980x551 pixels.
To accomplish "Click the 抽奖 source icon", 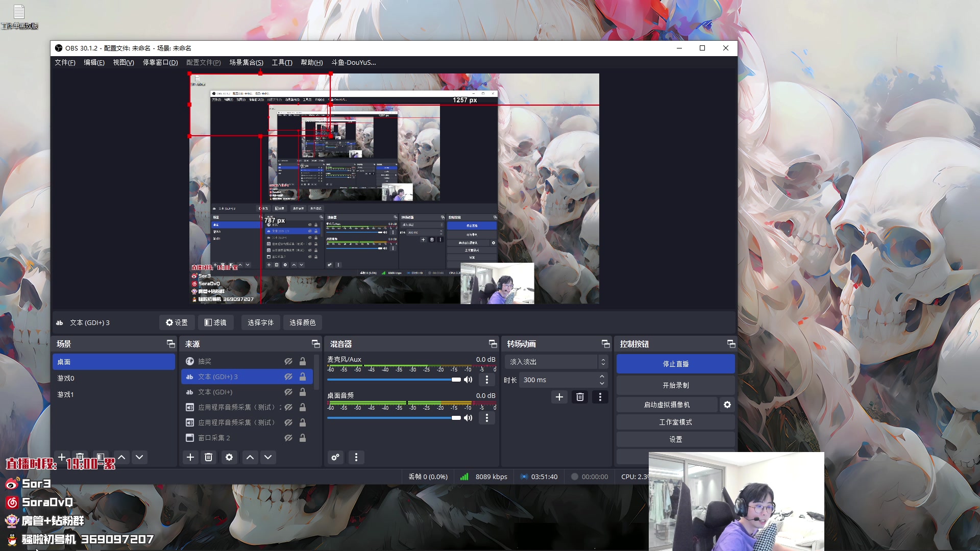I will (x=189, y=361).
